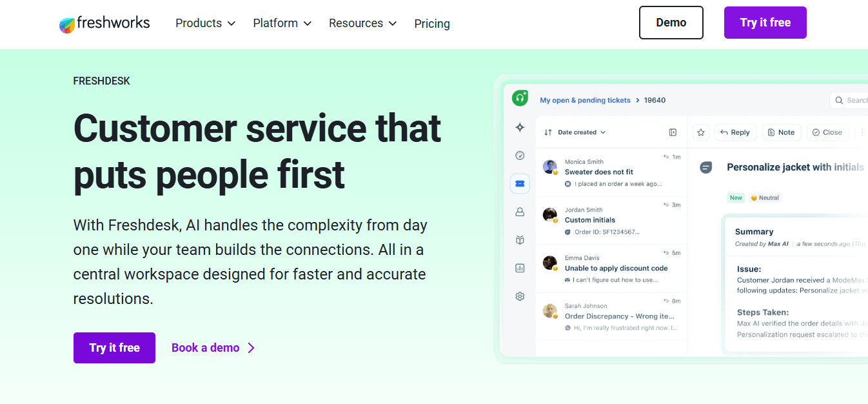
Task: Click the sort arrows icon beside Date created
Action: click(x=548, y=132)
